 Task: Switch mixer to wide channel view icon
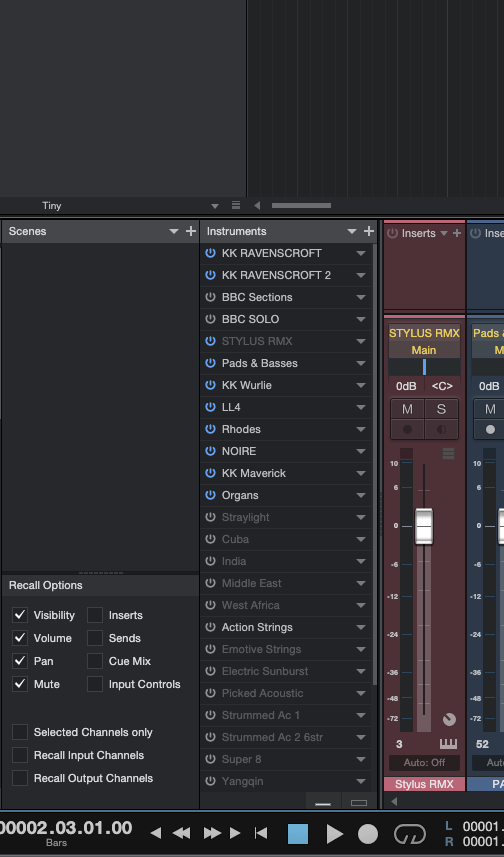(x=359, y=803)
